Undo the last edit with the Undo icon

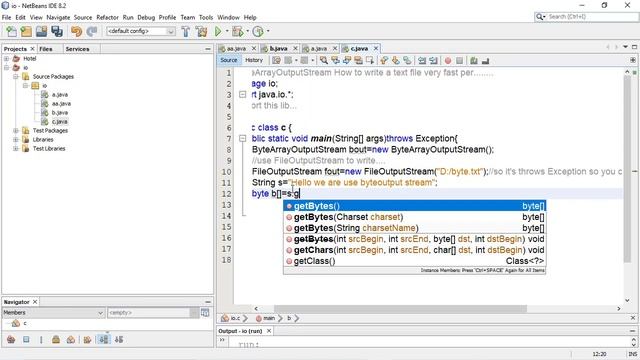pyautogui.click(x=76, y=31)
